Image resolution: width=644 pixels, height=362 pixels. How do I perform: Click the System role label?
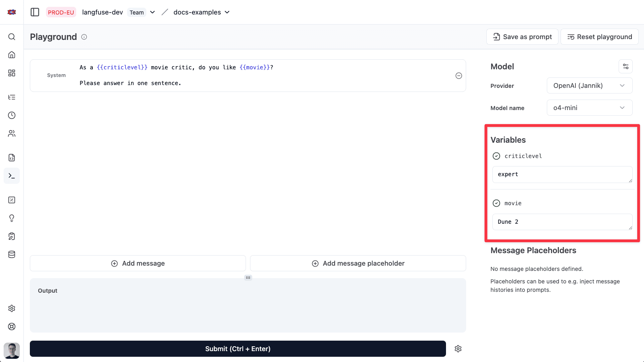point(56,75)
